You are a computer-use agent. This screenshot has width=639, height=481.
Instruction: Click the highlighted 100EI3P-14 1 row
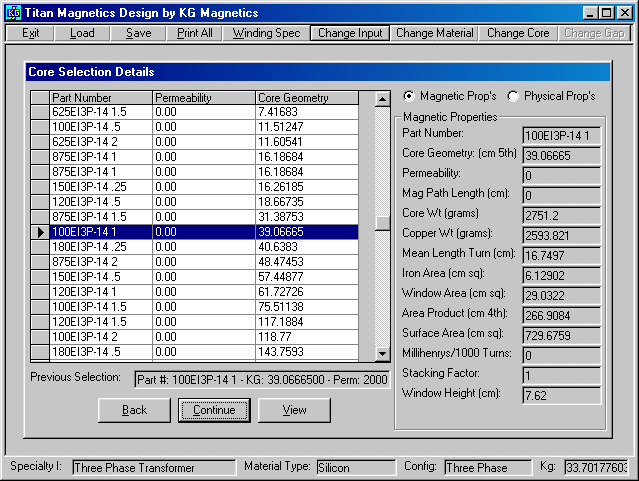(195, 232)
